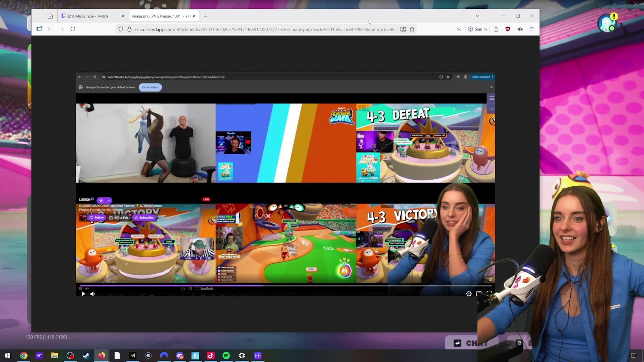This screenshot has width=644, height=362.
Task: Click the purple Subscribe button
Action: (144, 218)
